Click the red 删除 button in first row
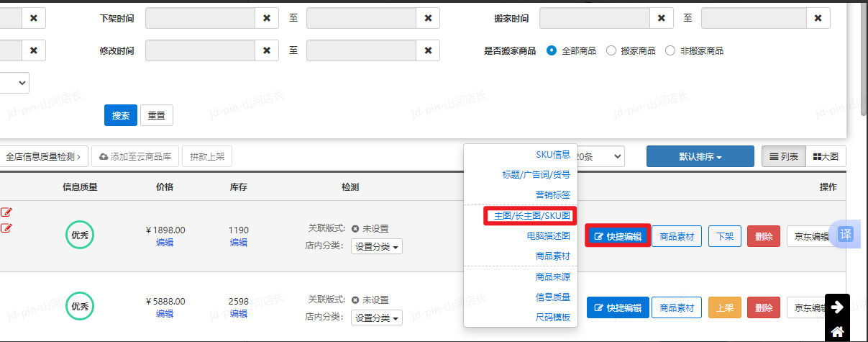The width and height of the screenshot is (868, 342). [764, 236]
